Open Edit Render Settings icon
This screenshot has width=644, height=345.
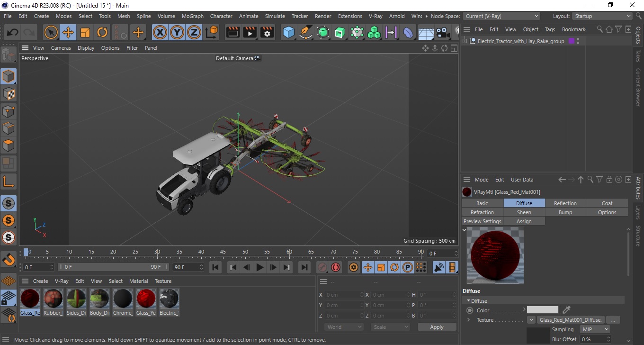click(267, 33)
